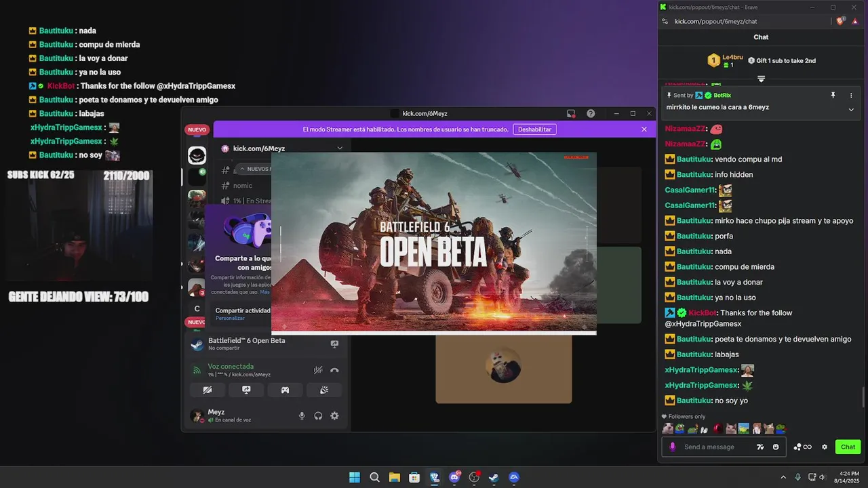Open Kick chat settings gear
Screen dimensions: 868x488
(825, 447)
